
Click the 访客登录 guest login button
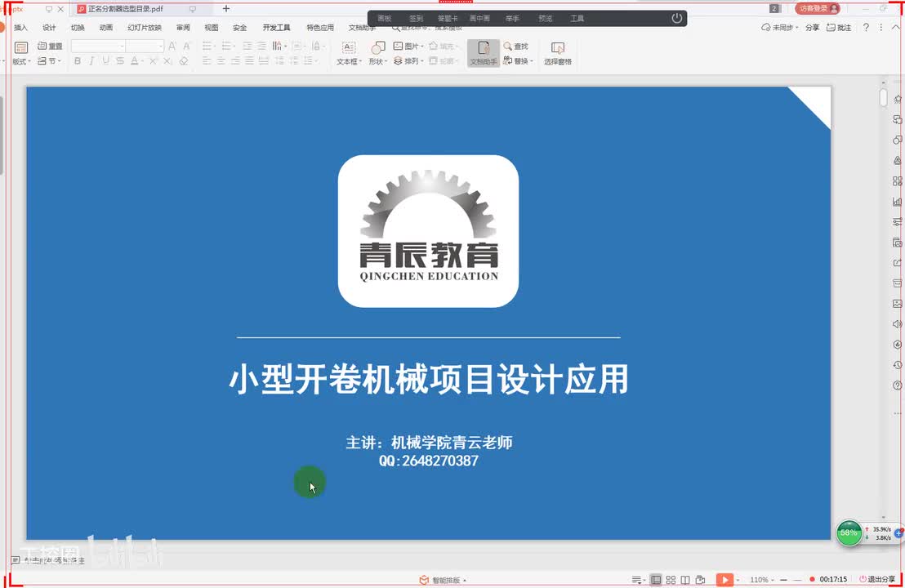click(x=818, y=9)
